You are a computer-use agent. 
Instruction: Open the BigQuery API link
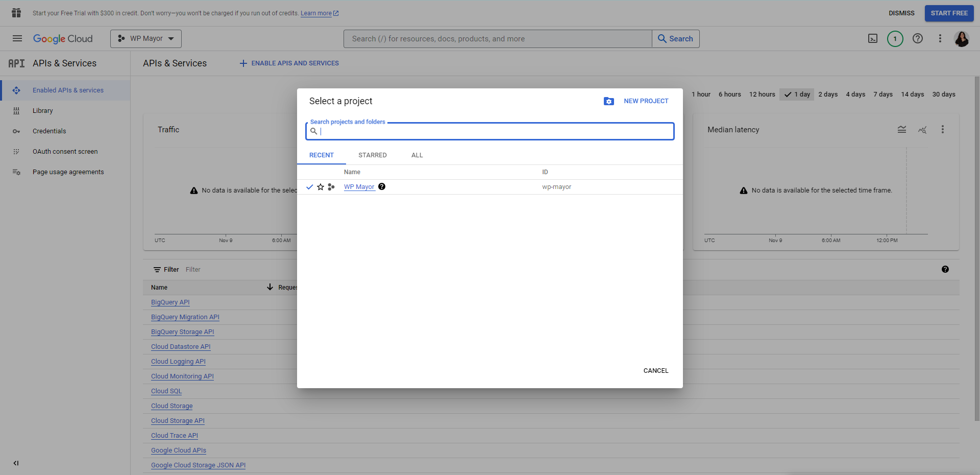tap(170, 302)
